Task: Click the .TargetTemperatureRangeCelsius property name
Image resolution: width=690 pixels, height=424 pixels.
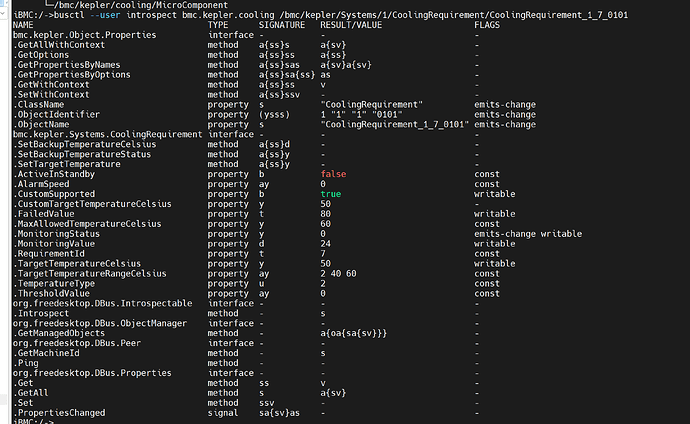Action: pyautogui.click(x=90, y=274)
